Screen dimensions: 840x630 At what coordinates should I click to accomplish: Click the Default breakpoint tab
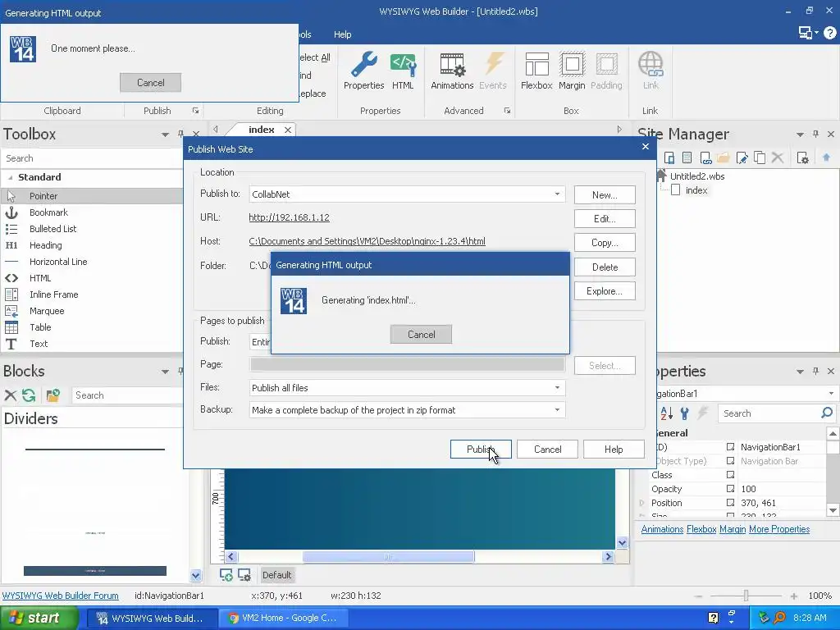point(276,575)
